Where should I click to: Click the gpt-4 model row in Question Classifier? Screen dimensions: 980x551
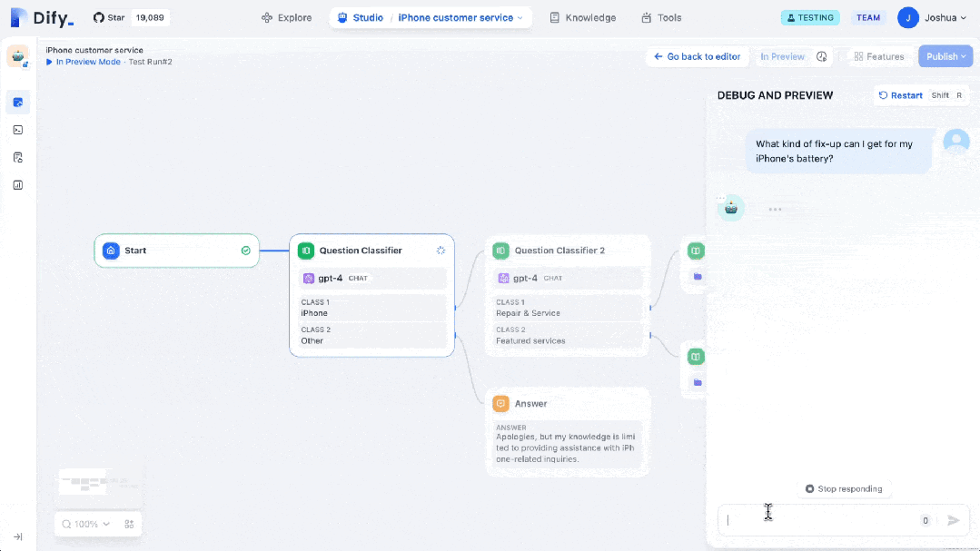[x=371, y=278]
